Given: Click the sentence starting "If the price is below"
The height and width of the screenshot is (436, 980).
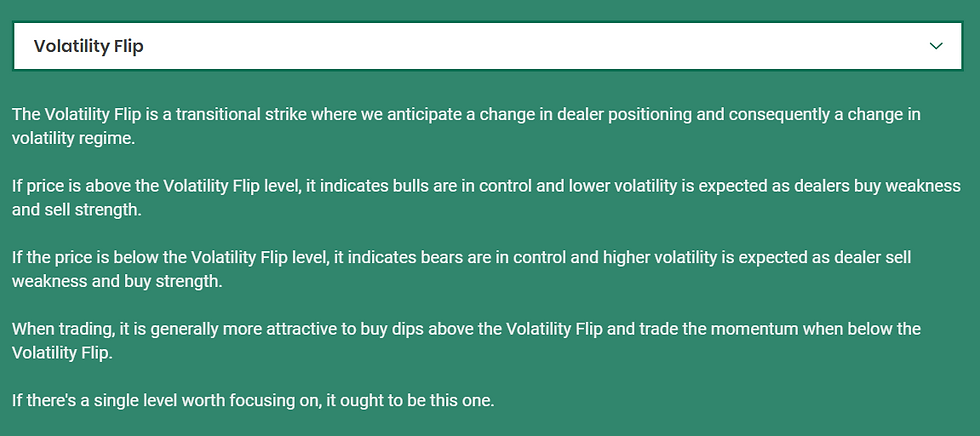Looking at the screenshot, I should point(461,269).
